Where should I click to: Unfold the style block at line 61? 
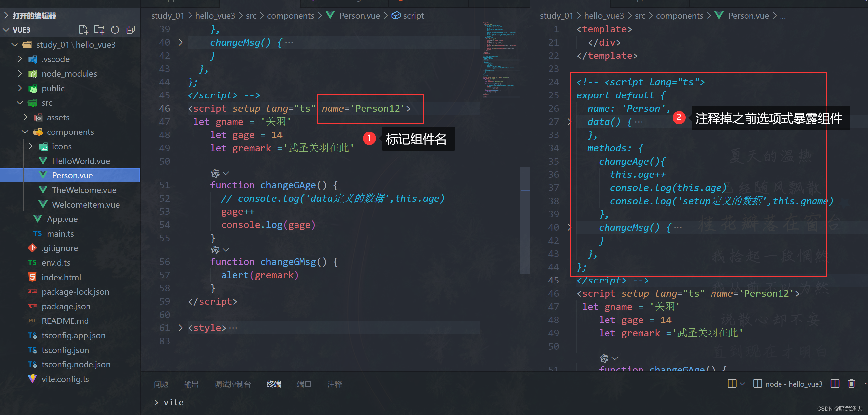click(x=181, y=327)
